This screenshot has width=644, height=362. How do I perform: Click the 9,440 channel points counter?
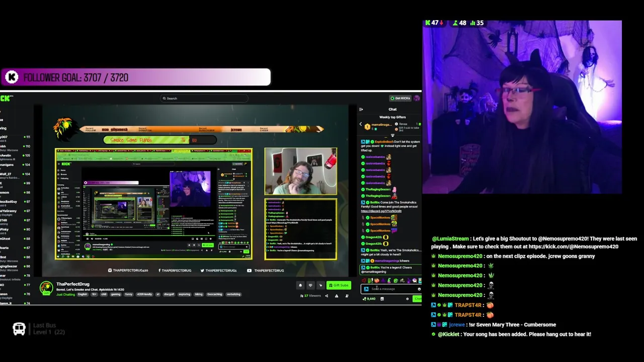pos(370,299)
